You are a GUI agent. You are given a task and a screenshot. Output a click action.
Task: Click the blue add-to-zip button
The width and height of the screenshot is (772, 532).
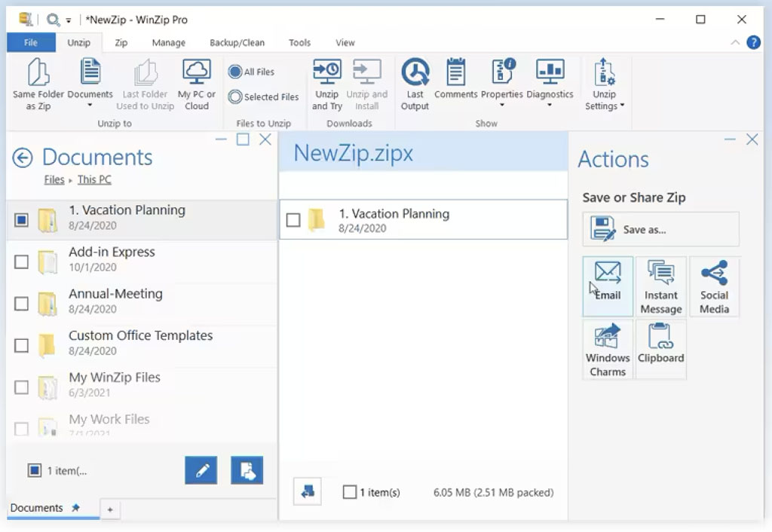click(247, 470)
